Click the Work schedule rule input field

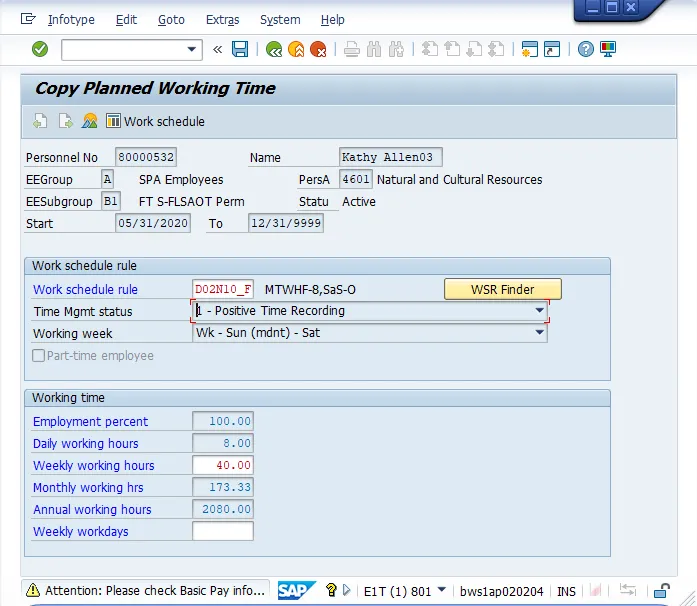click(223, 289)
